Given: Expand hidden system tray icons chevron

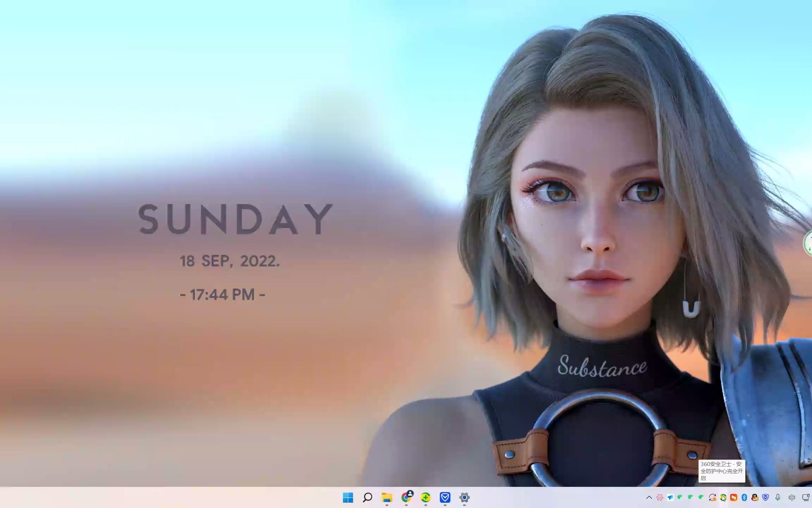Looking at the screenshot, I should coord(649,497).
